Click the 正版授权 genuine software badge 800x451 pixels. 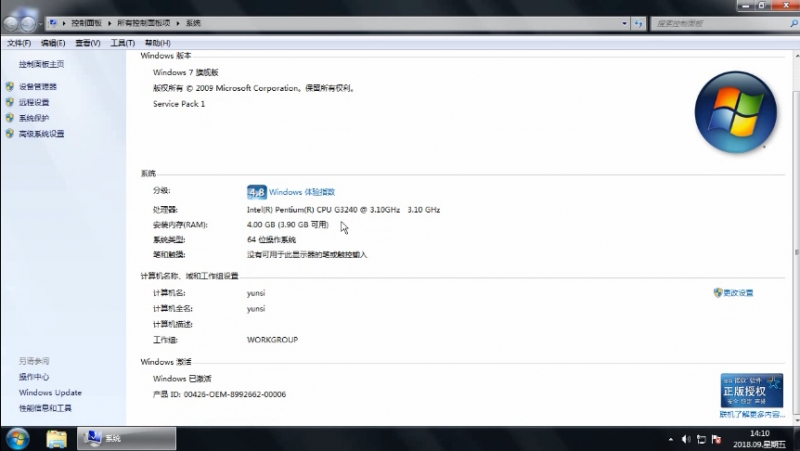tap(752, 391)
